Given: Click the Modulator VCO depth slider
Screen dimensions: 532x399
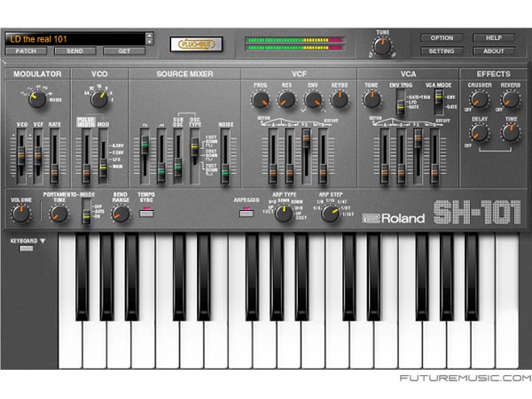Looking at the screenshot, I should (21, 157).
